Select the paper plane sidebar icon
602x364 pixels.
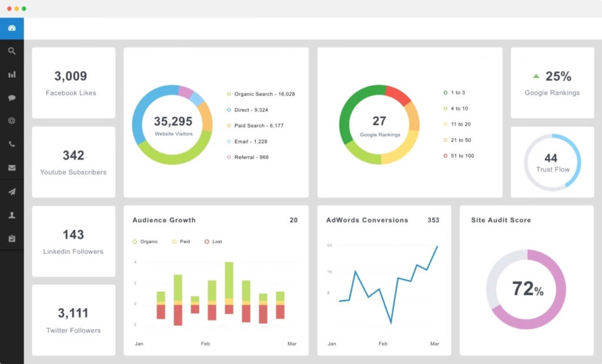12,192
